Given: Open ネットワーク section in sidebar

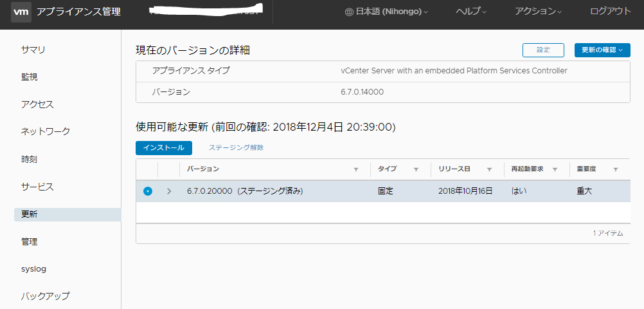Looking at the screenshot, I should click(x=46, y=132).
